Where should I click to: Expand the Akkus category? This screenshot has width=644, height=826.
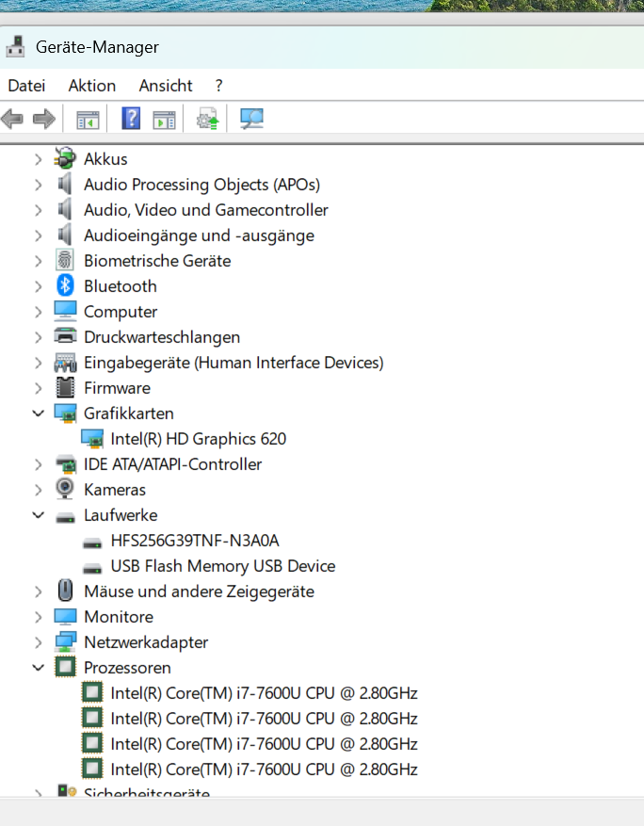click(38, 159)
